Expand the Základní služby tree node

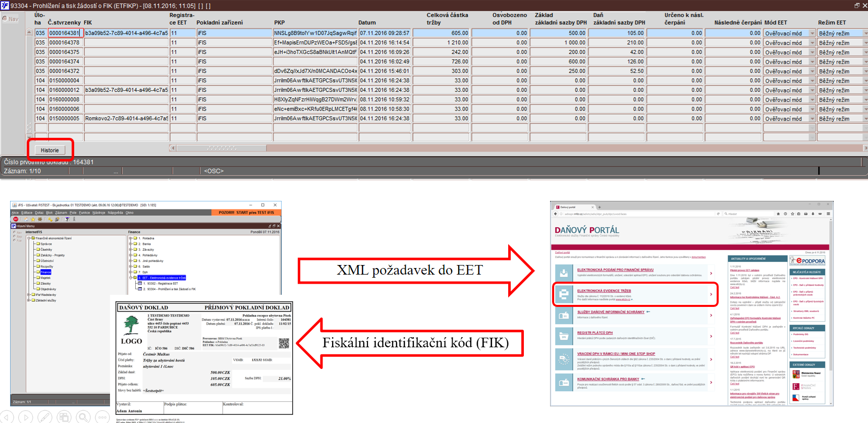pos(29,300)
